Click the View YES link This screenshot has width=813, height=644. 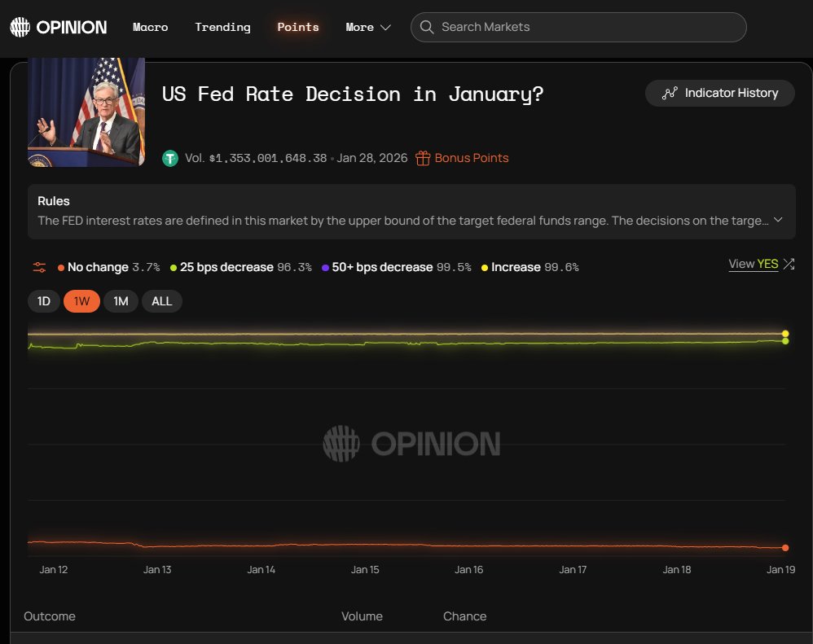[754, 265]
